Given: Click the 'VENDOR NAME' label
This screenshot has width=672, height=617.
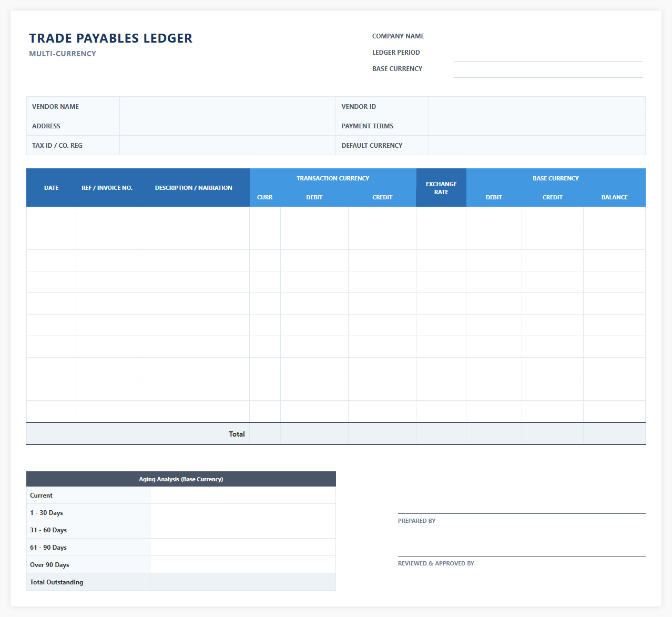Looking at the screenshot, I should point(55,106).
